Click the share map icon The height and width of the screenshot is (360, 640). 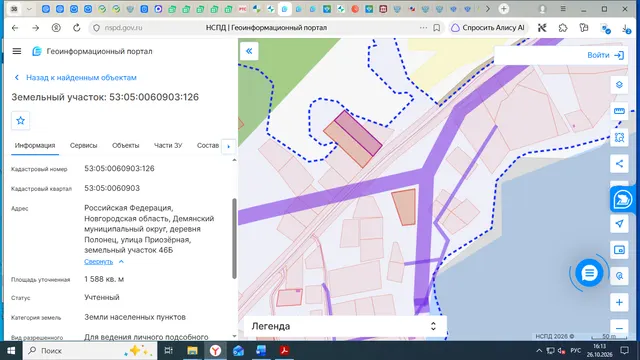click(619, 164)
